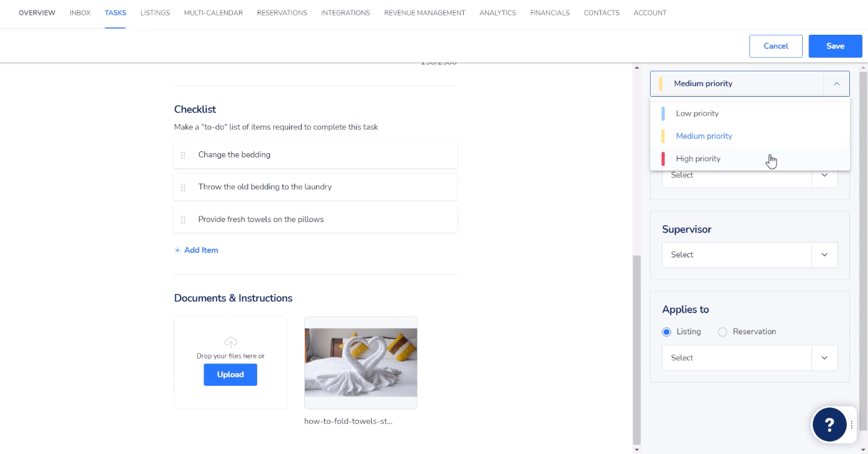Open the towel folding image thumbnail

(x=361, y=362)
